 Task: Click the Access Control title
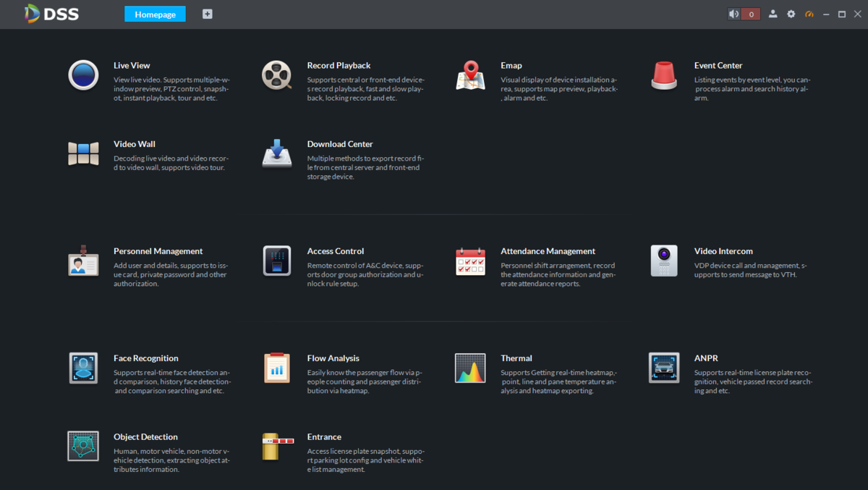pyautogui.click(x=336, y=251)
